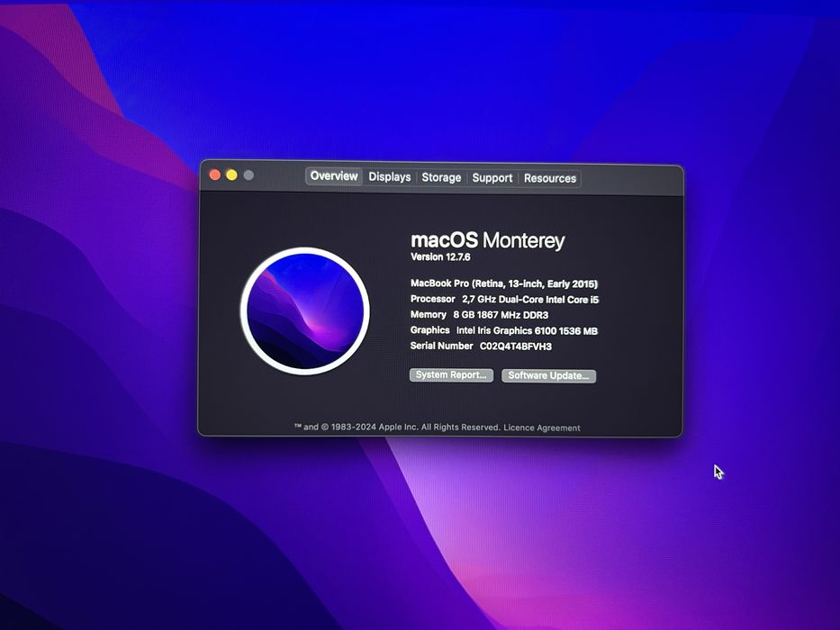840x630 pixels.
Task: Open the Storage tab
Action: 441,177
